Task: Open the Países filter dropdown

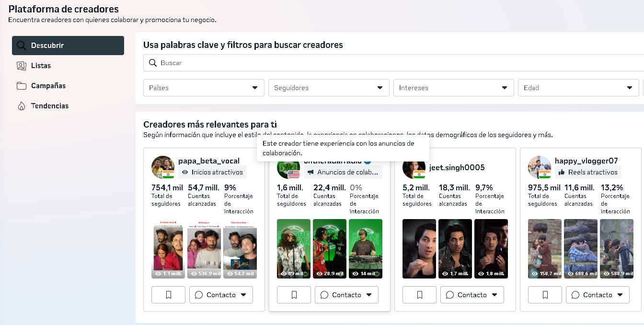Action: click(204, 88)
